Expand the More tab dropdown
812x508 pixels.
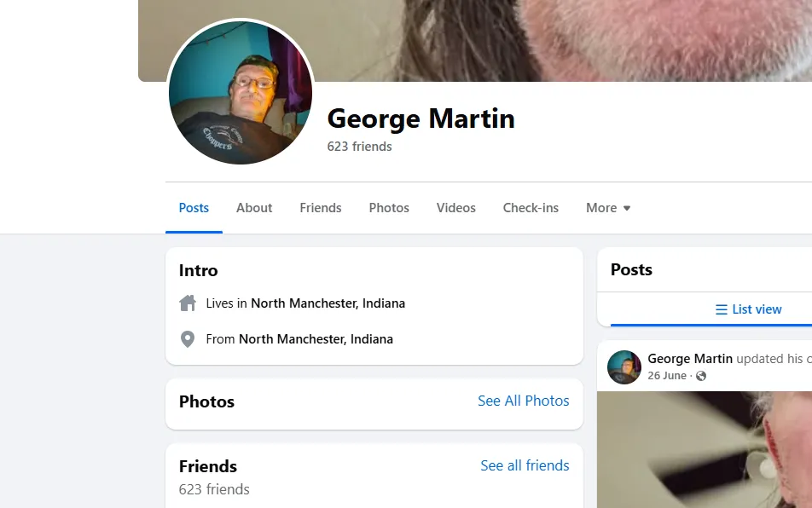point(607,207)
